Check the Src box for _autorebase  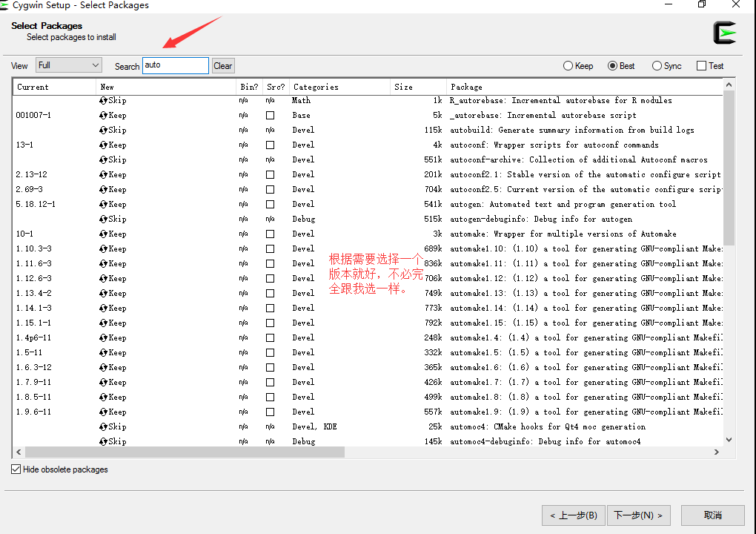pyautogui.click(x=270, y=115)
